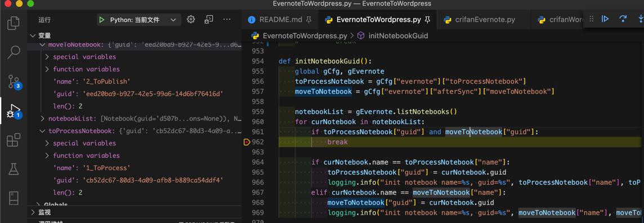
Task: Click 'for curNotebook in notebookList:' line
Action: tap(360, 122)
